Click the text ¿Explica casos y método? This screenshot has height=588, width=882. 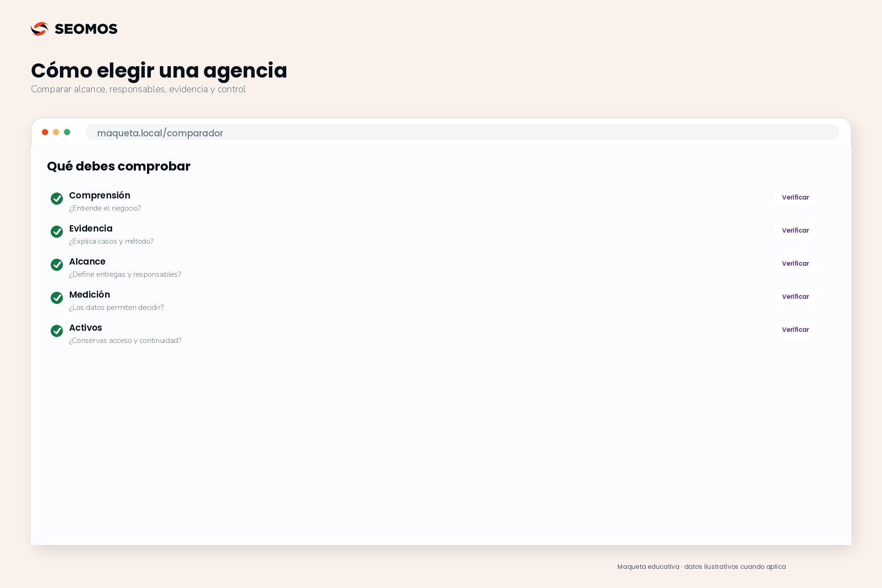[x=111, y=241]
